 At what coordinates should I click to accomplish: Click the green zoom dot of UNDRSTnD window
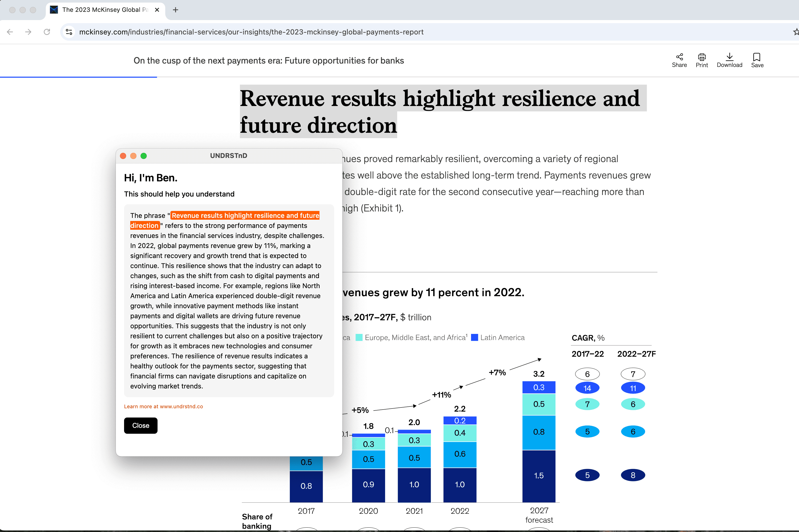(x=144, y=156)
